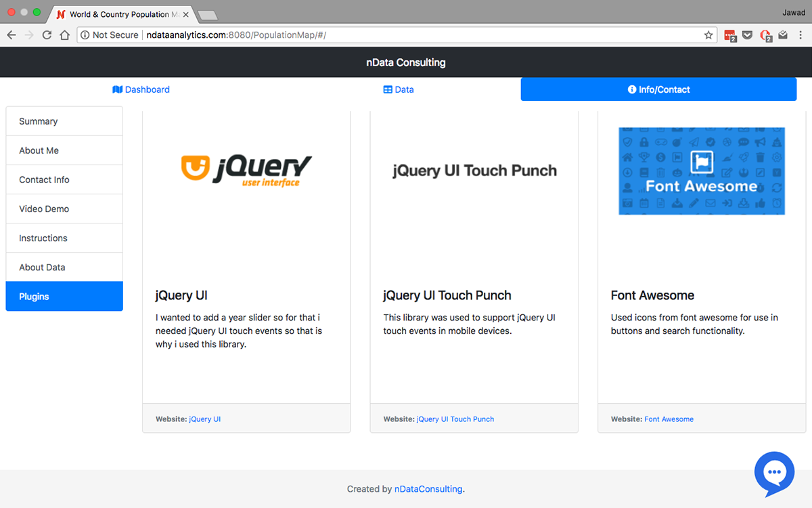Switch to the Data tab
Image resolution: width=812 pixels, height=508 pixels.
399,89
